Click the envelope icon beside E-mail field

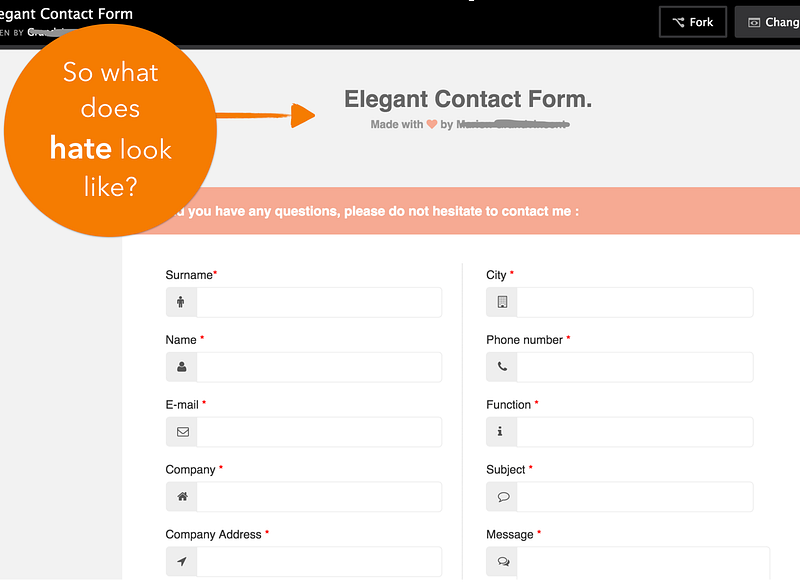(x=183, y=432)
